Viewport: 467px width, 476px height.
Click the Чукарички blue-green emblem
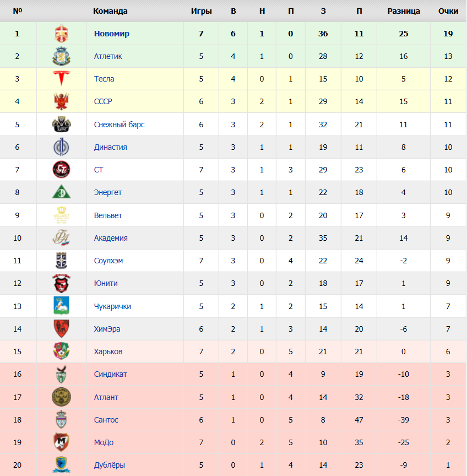61,305
